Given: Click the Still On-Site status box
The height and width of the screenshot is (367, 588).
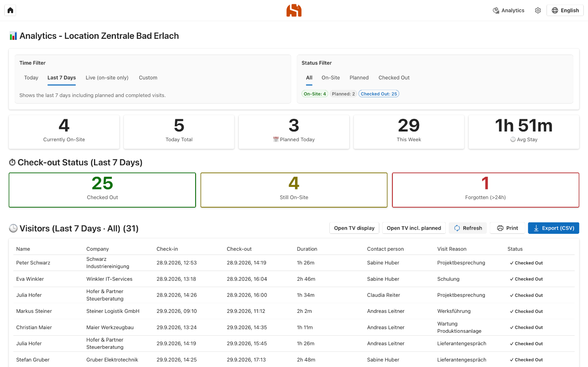Looking at the screenshot, I should (x=294, y=190).
